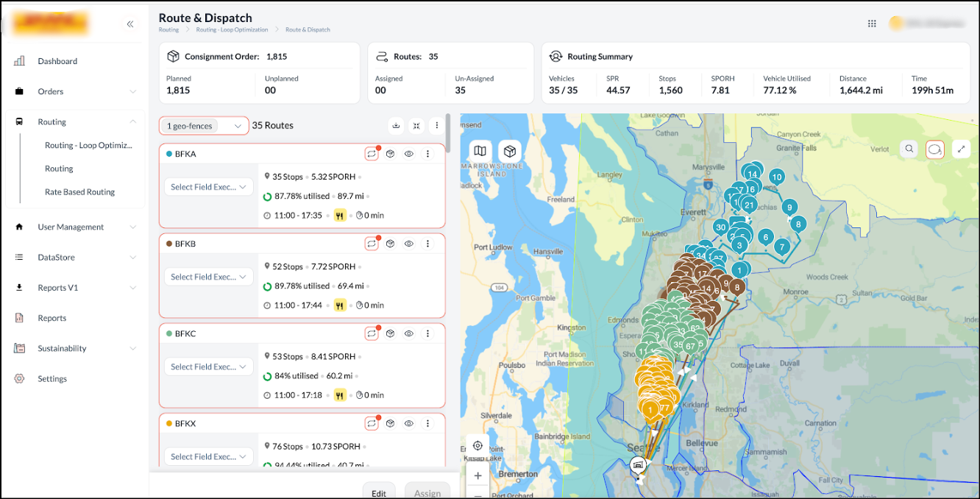Viewport: 980px width, 499px height.
Task: Click the 3D box icon on map
Action: coord(510,151)
